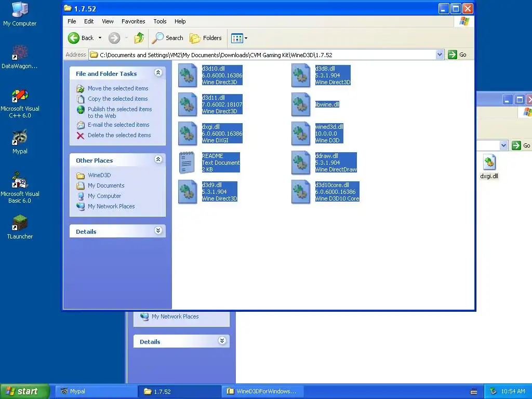Viewport: 532px width, 399px height.
Task: Expand the Details panel in 1.7.52 window
Action: (x=158, y=231)
